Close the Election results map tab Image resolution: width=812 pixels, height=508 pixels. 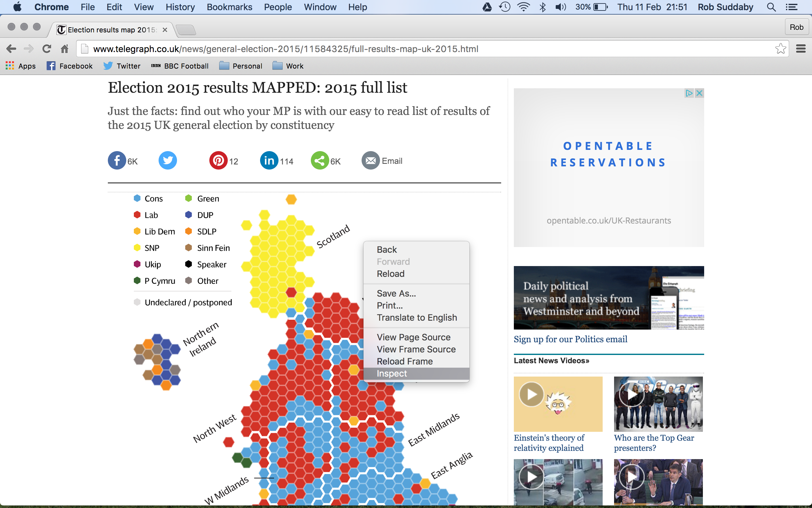pos(165,30)
